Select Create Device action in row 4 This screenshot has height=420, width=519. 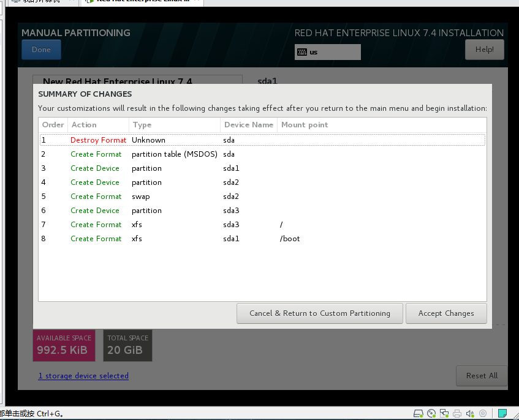[94, 182]
